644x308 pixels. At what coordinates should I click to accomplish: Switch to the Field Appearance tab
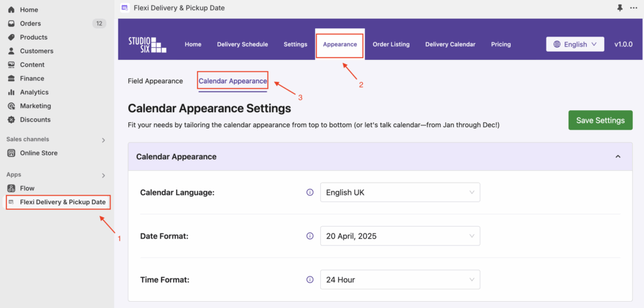tap(155, 81)
